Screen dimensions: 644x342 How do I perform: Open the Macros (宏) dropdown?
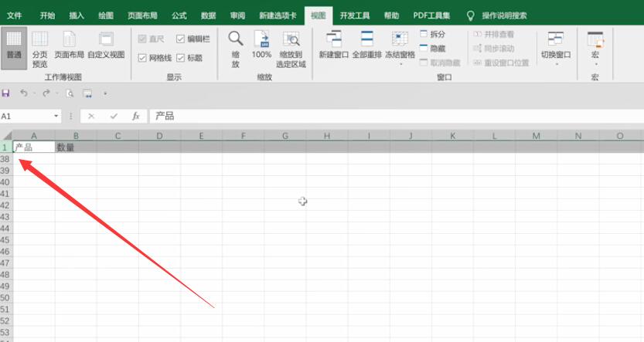tap(595, 48)
